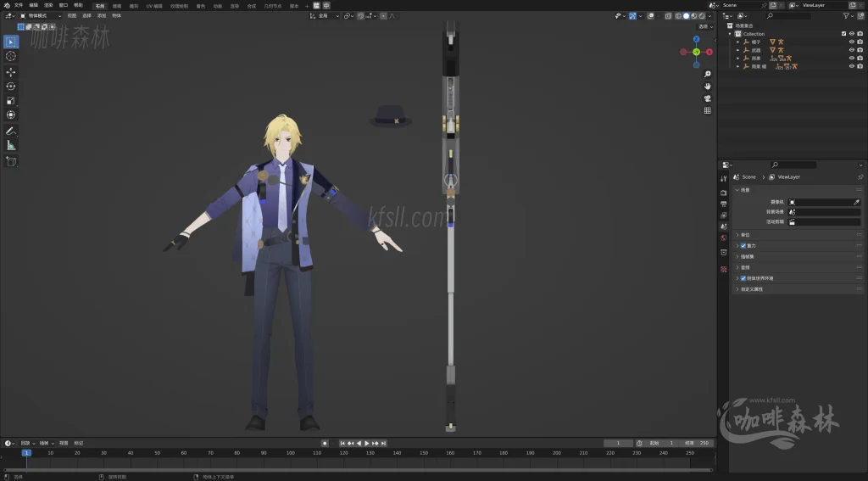Open the 文件 File menu
This screenshot has height=481, width=868.
click(x=19, y=5)
